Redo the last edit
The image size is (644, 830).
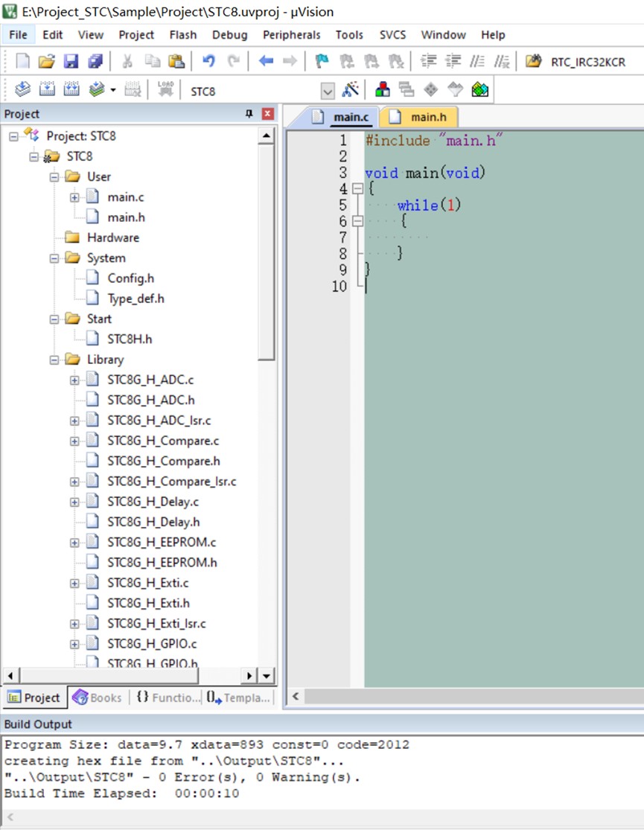234,61
